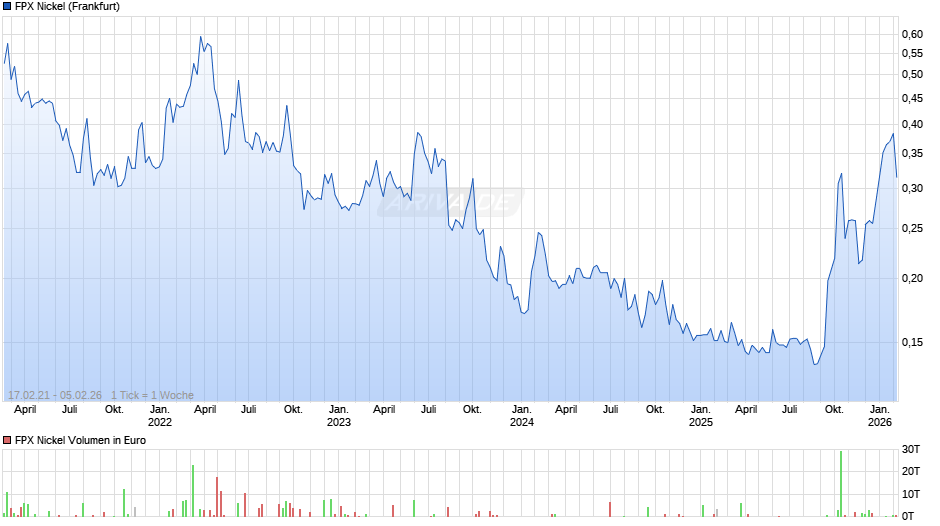Image resolution: width=940 pixels, height=526 pixels.
Task: Click the 0,60 price axis label
Action: click(912, 35)
